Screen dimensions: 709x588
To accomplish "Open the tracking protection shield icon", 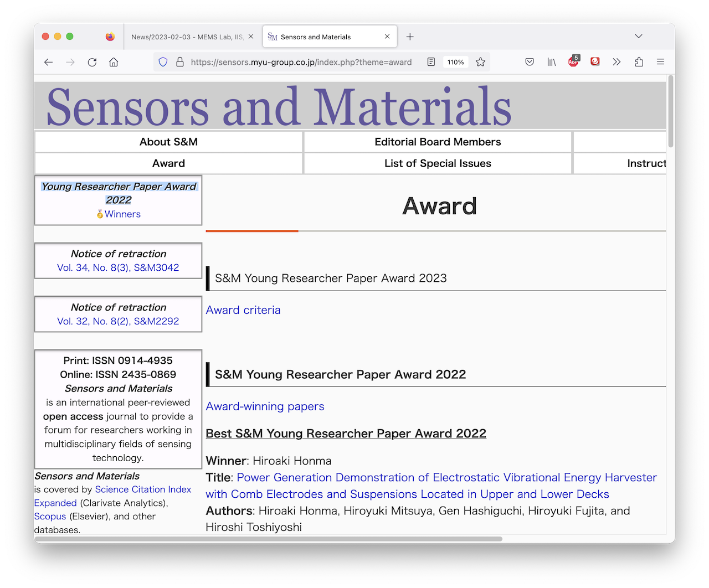I will [x=163, y=62].
